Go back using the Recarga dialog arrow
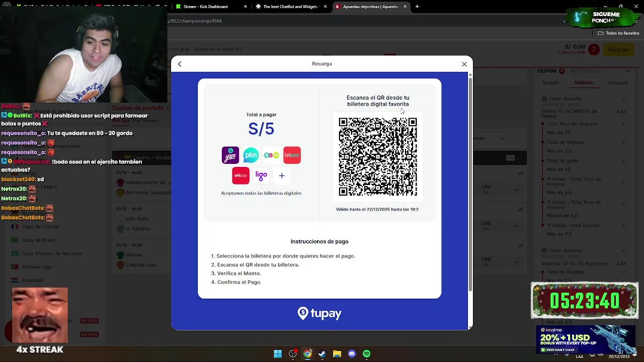The height and width of the screenshot is (362, 644). [x=180, y=64]
